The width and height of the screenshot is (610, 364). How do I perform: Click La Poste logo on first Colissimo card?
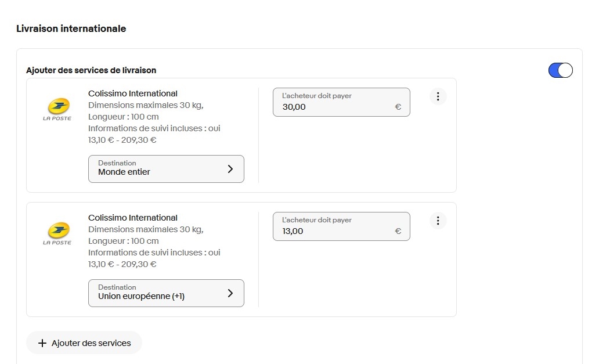coord(57,109)
